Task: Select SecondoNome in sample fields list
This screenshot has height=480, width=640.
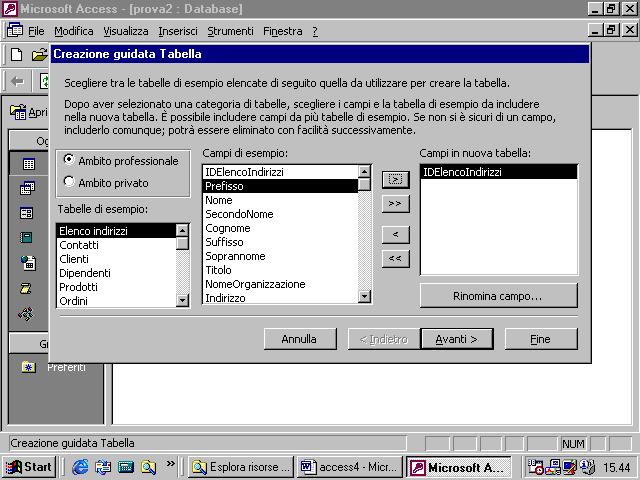Action: (280, 214)
